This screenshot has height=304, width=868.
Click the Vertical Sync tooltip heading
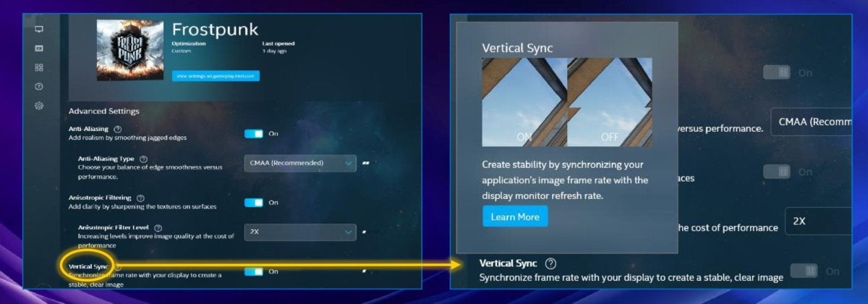(x=518, y=48)
